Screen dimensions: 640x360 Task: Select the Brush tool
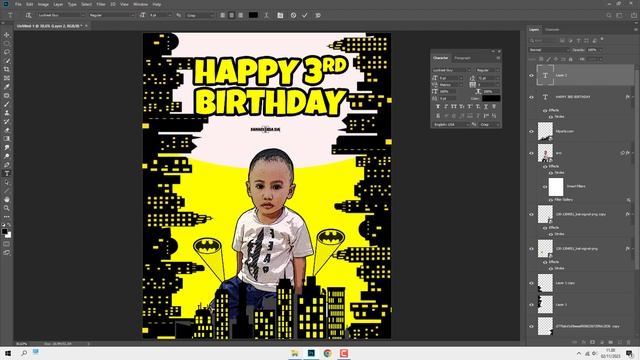coord(7,104)
